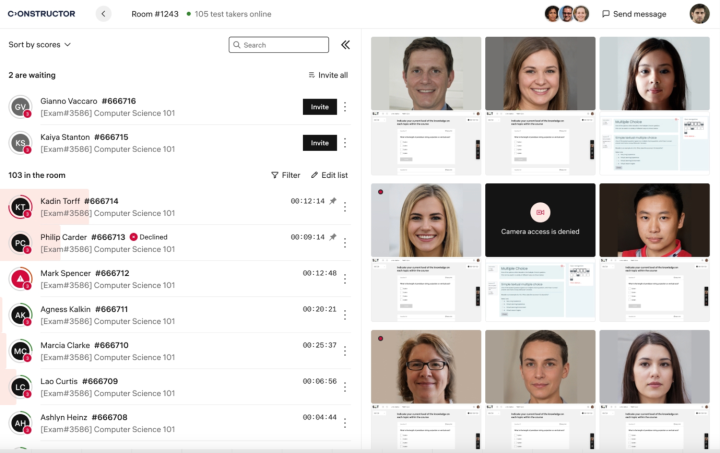
Task: Click Mark Spencer's alert avatar icon
Action: pyautogui.click(x=20, y=279)
